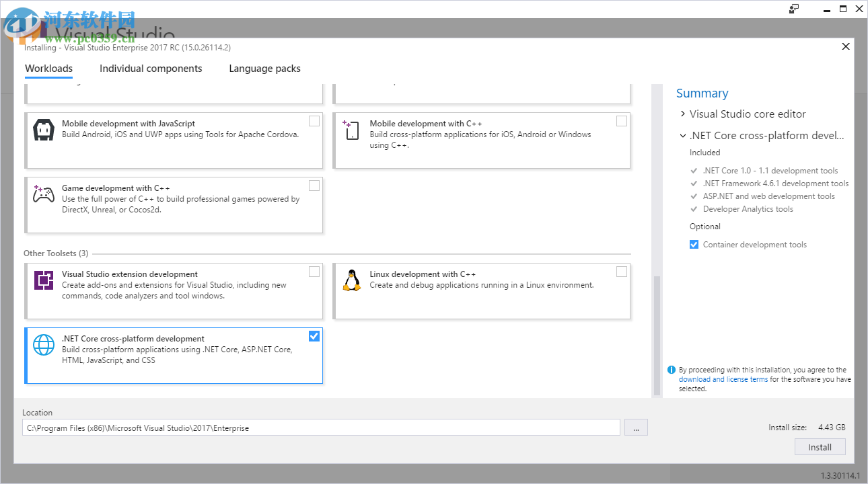The height and width of the screenshot is (484, 868).
Task: Click the .NET Core globe icon
Action: 44,345
